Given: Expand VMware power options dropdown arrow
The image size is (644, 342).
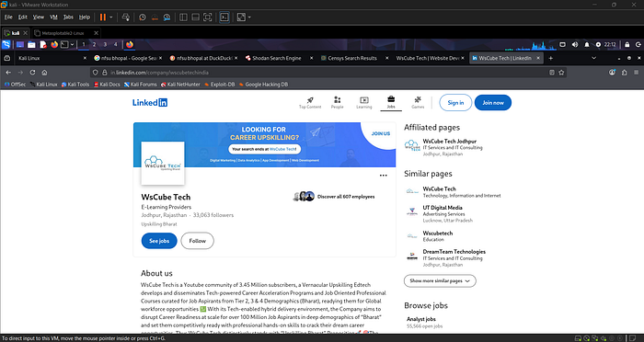Looking at the screenshot, I should pos(111,17).
